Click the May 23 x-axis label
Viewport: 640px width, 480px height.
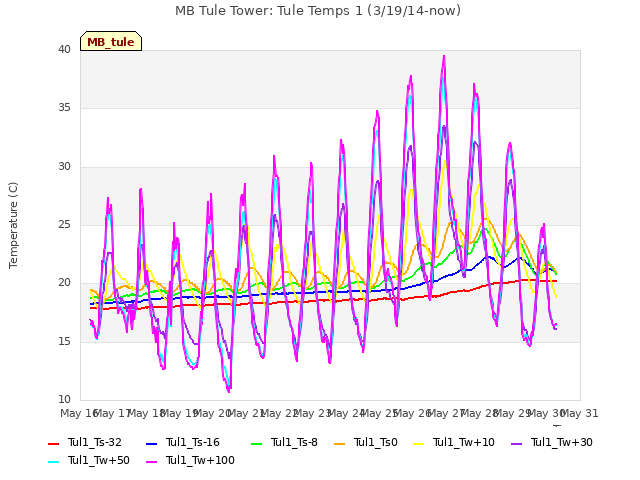point(313,413)
